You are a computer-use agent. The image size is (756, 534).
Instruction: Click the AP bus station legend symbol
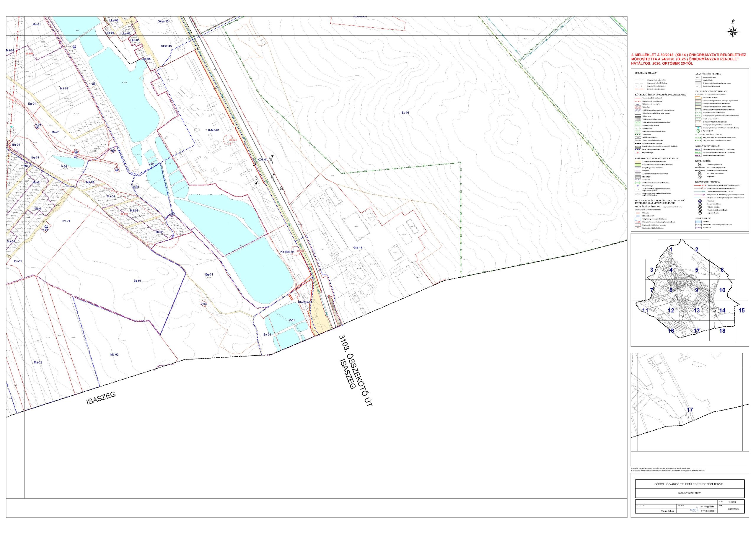[700, 165]
